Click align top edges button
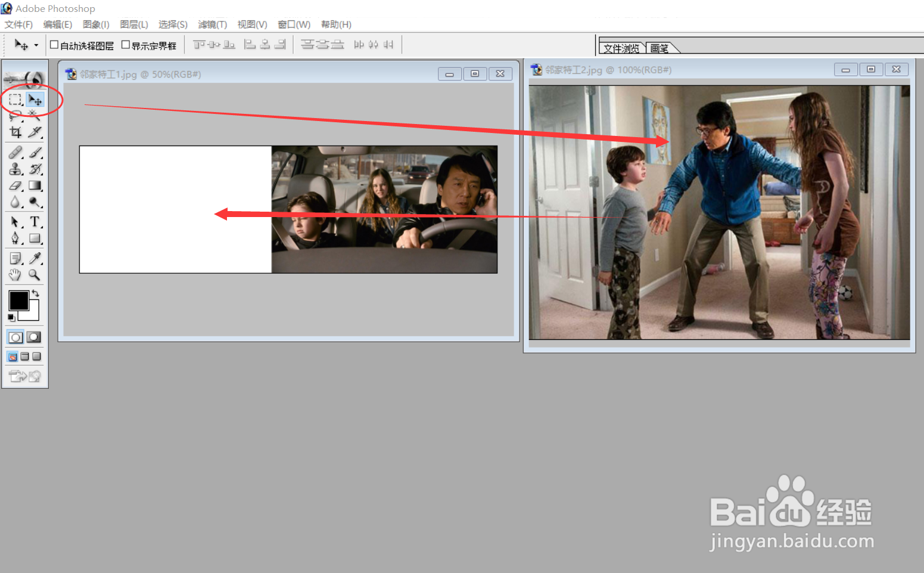The height and width of the screenshot is (573, 924). [199, 45]
